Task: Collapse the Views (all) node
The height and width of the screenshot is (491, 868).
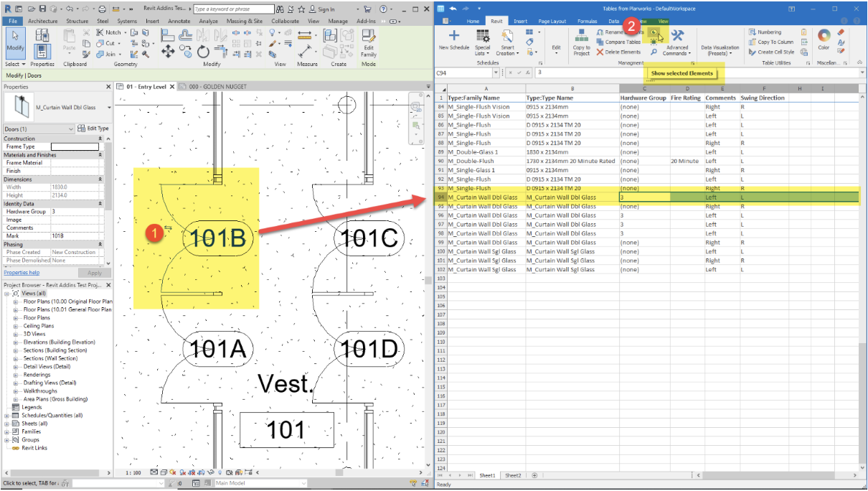Action: 7,293
